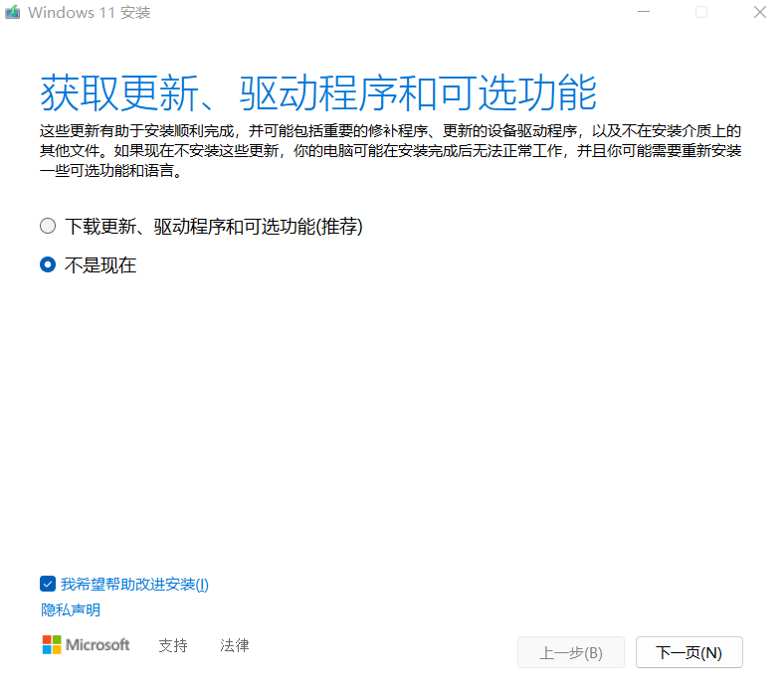Select the 下载更新、驱动程序和可选功能(推荐) radio button
The height and width of the screenshot is (689, 784).
48,227
